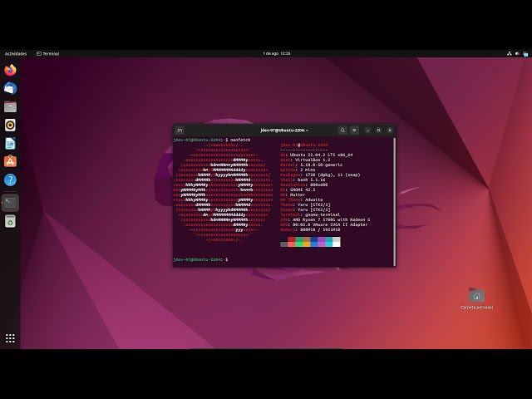
Task: Launch Rhythmbox music player from dock
Action: tap(10, 126)
